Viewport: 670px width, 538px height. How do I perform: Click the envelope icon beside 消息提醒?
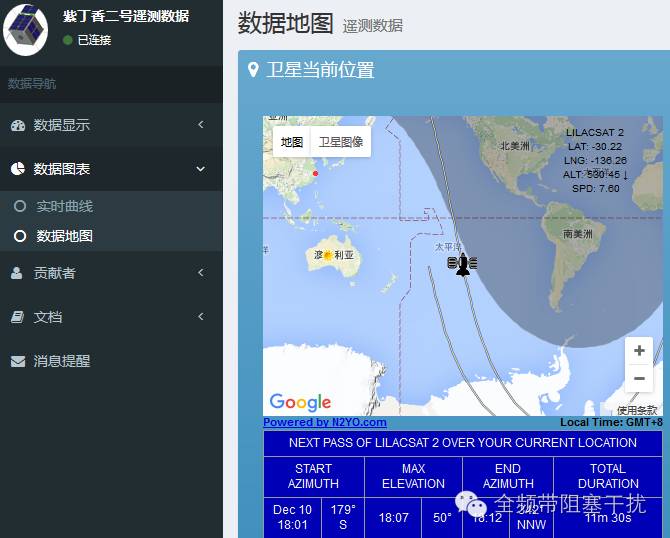tap(18, 362)
